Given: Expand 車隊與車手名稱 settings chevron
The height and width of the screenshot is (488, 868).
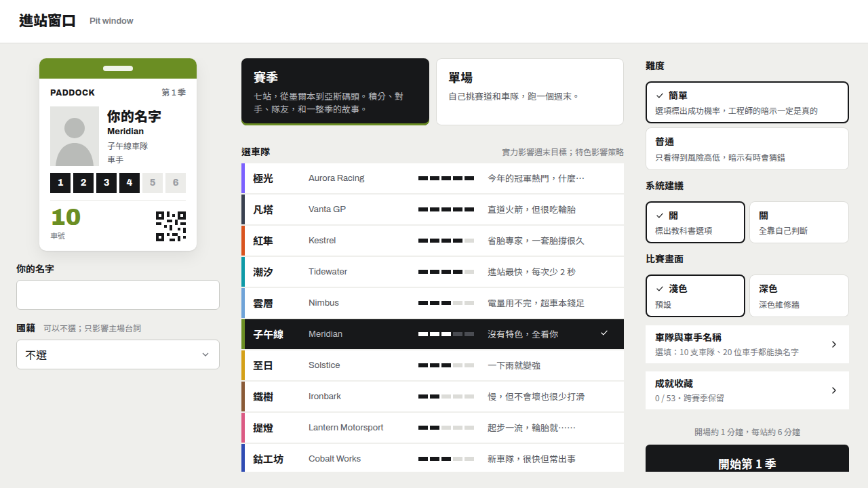Looking at the screenshot, I should [834, 344].
